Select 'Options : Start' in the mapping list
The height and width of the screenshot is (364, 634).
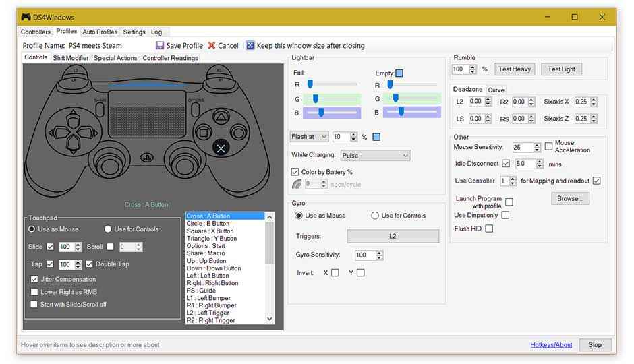pyautogui.click(x=225, y=245)
